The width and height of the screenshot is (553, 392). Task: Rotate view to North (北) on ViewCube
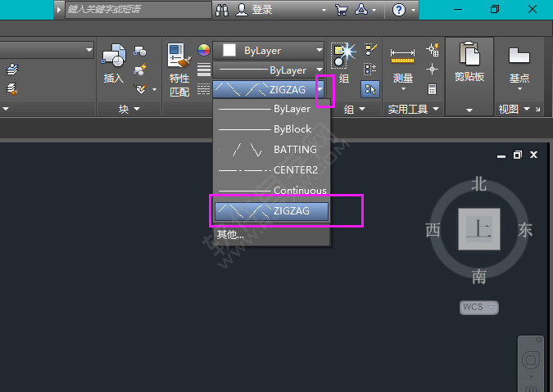[479, 185]
